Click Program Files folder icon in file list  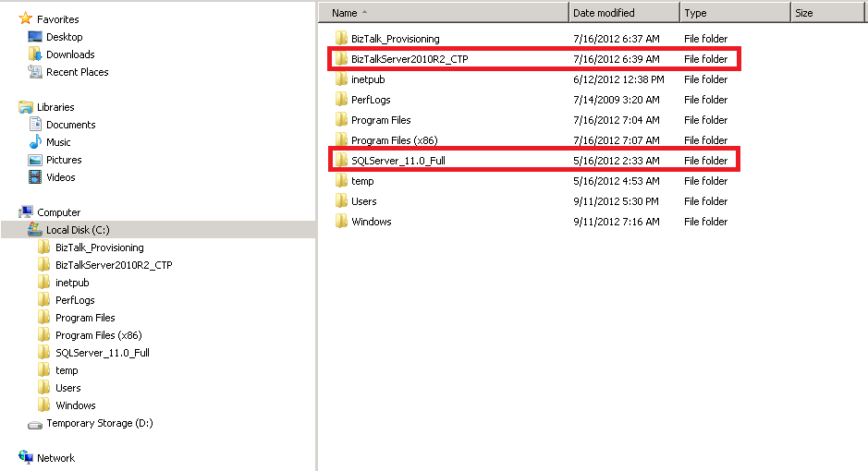tap(341, 119)
